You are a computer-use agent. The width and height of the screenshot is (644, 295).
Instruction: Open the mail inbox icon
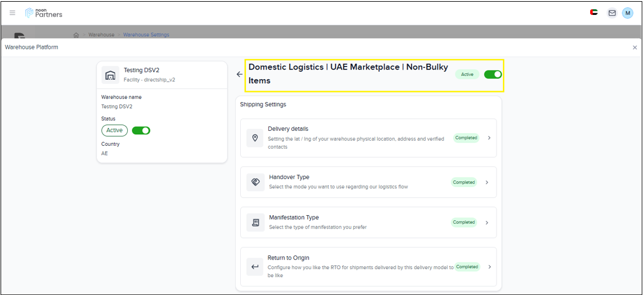pos(612,13)
